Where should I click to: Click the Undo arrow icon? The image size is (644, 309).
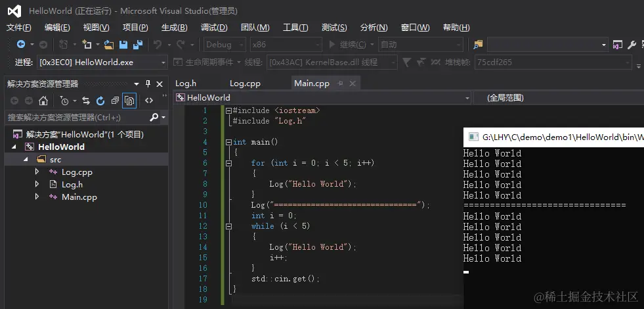(158, 45)
